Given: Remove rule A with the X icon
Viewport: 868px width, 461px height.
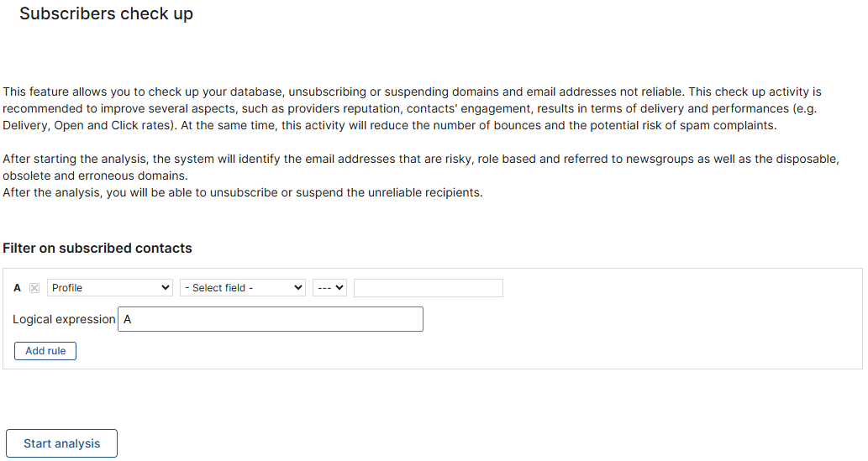Looking at the screenshot, I should pos(34,288).
